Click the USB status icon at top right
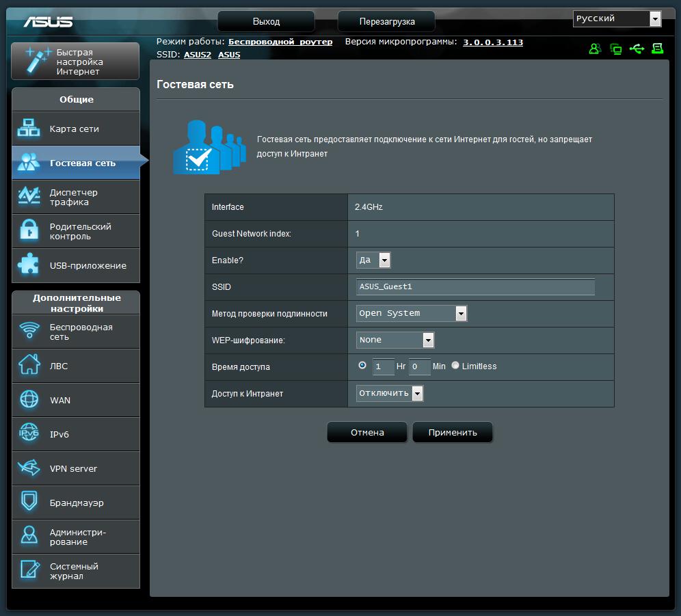The height and width of the screenshot is (616, 681). [x=637, y=49]
